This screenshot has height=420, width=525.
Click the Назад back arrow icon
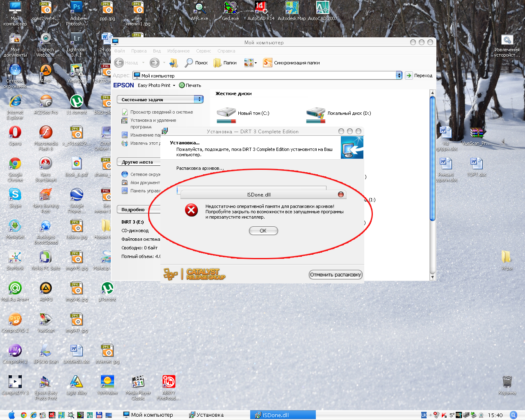pyautogui.click(x=119, y=63)
